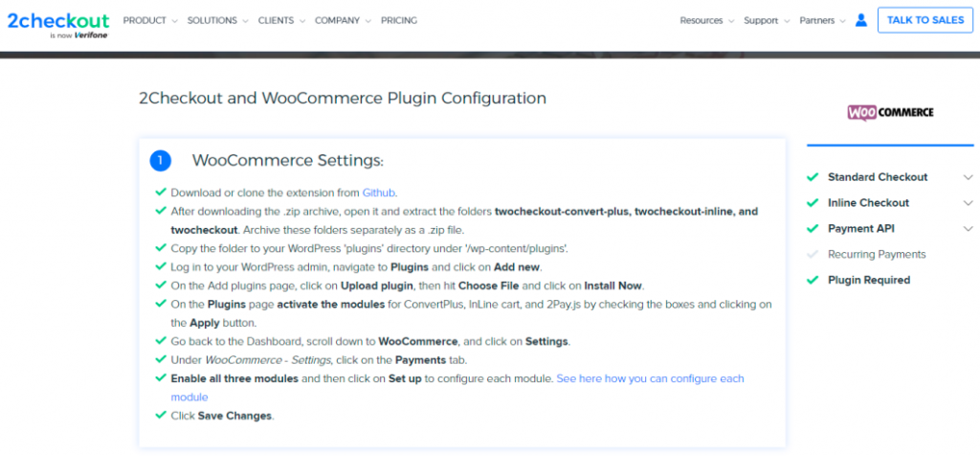Image resolution: width=980 pixels, height=456 pixels.
Task: Click the green checkmark beside Standard Checkout
Action: pyautogui.click(x=813, y=177)
